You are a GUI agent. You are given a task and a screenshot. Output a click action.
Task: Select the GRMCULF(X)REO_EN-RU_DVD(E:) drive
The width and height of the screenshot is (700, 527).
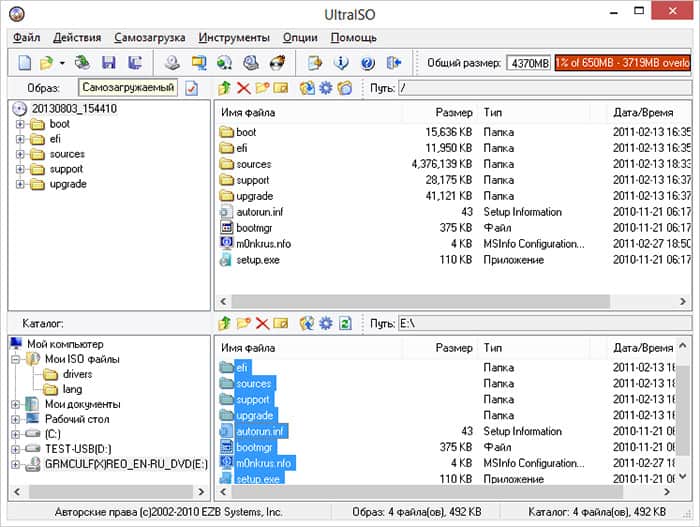[126, 464]
